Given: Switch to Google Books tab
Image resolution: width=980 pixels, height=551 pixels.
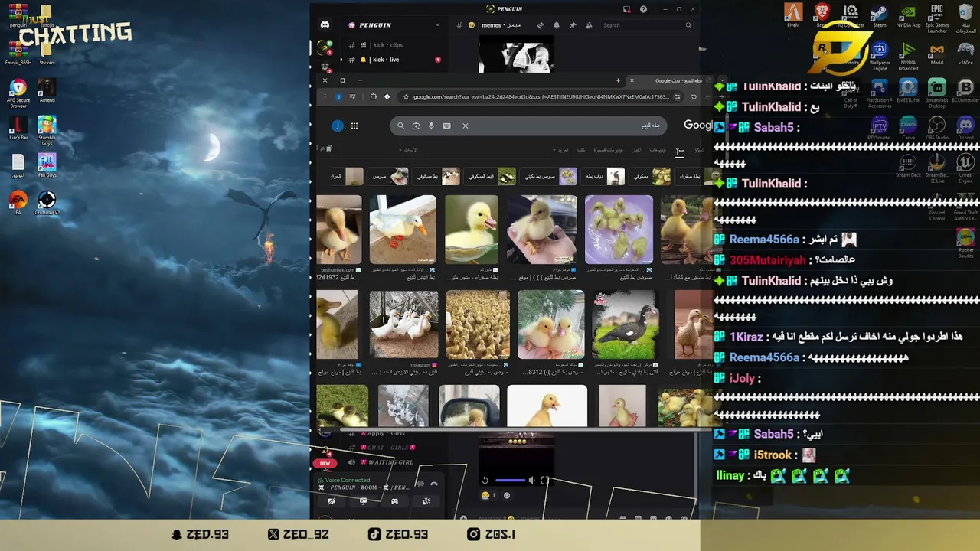Looking at the screenshot, I should click(581, 150).
